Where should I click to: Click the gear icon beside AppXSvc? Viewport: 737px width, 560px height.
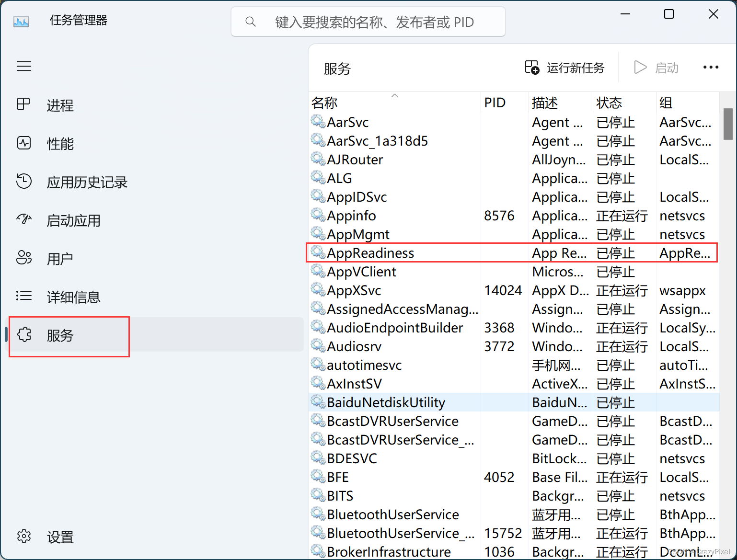[x=318, y=289]
